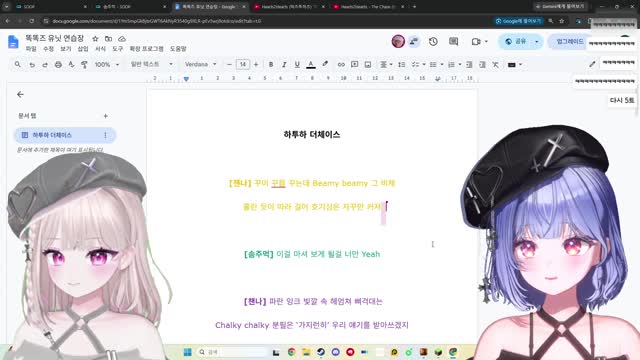Add a new document tab
The width and height of the screenshot is (640, 360).
[x=106, y=116]
